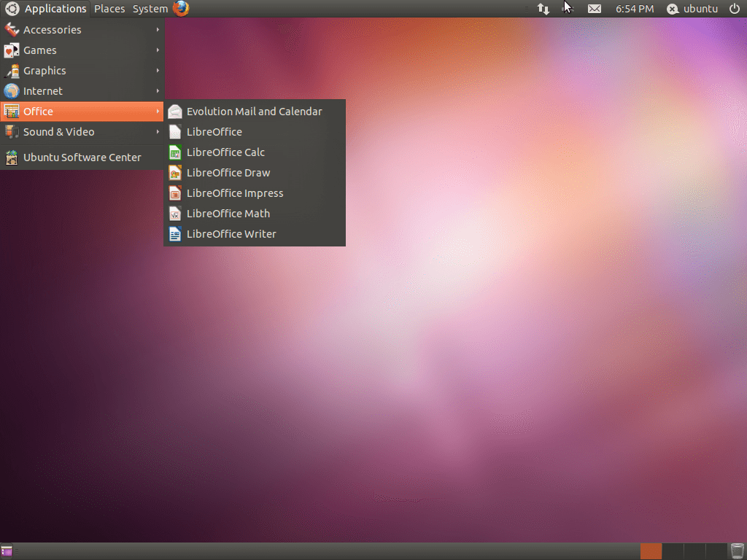The width and height of the screenshot is (747, 560).
Task: Expand the Internet submenu arrow
Action: click(158, 91)
